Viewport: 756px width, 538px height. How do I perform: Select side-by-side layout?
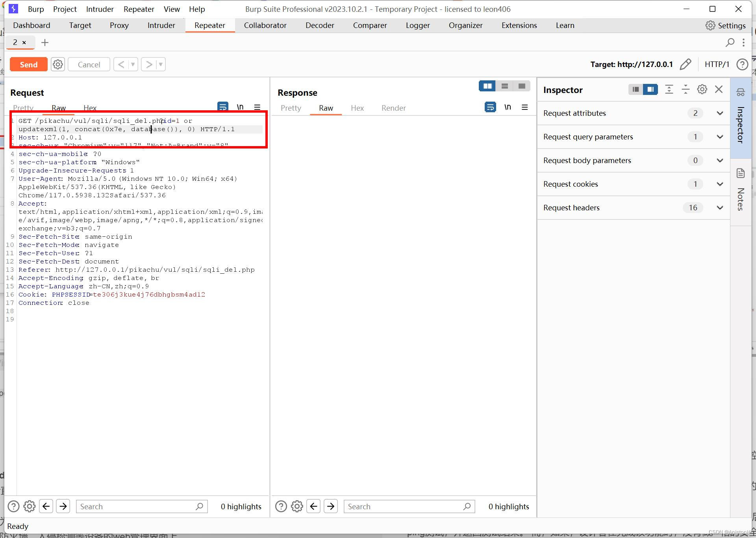(x=487, y=86)
